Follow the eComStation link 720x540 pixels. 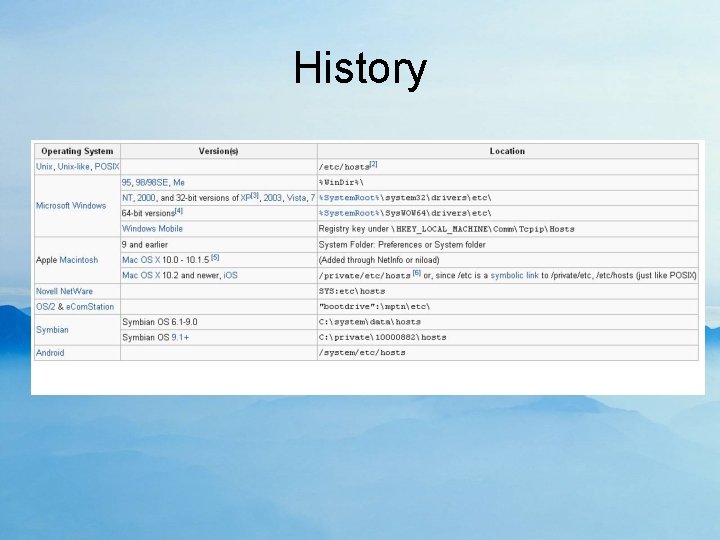(x=90, y=307)
